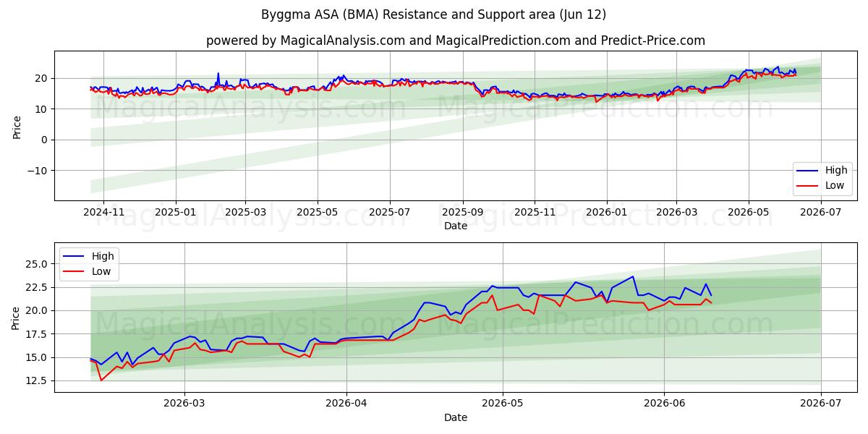Click the '2025-01' date tick label
The image size is (868, 434).
(176, 212)
